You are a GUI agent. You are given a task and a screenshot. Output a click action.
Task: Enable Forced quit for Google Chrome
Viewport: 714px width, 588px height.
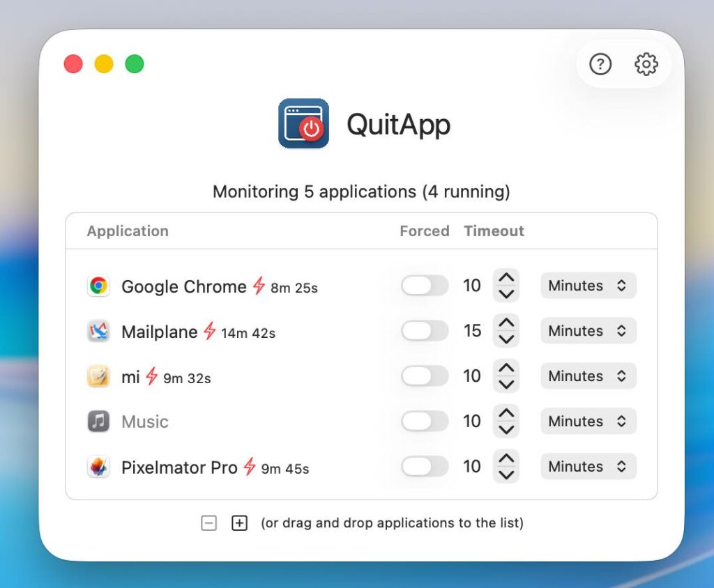coord(424,286)
